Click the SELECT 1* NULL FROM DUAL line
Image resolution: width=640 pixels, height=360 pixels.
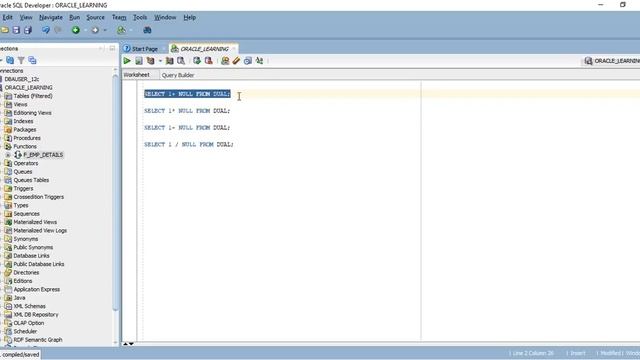tap(187, 111)
